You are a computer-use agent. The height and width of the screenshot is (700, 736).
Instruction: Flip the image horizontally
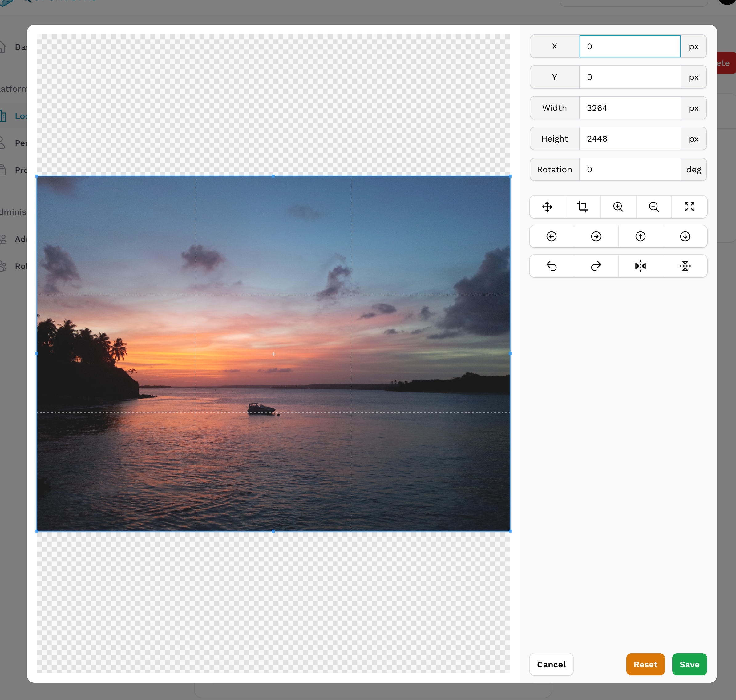[x=641, y=266]
